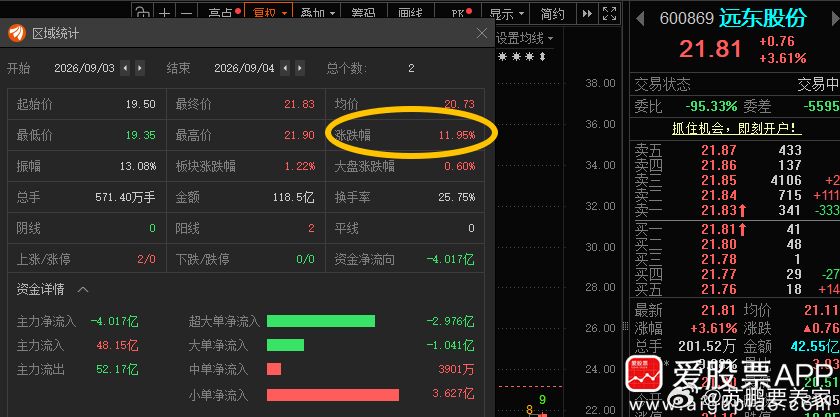
Task: Open the 复权 dropdown
Action: [x=269, y=12]
